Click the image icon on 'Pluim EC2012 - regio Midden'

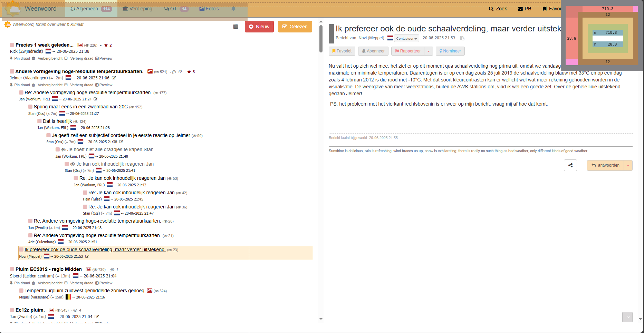[88, 269]
